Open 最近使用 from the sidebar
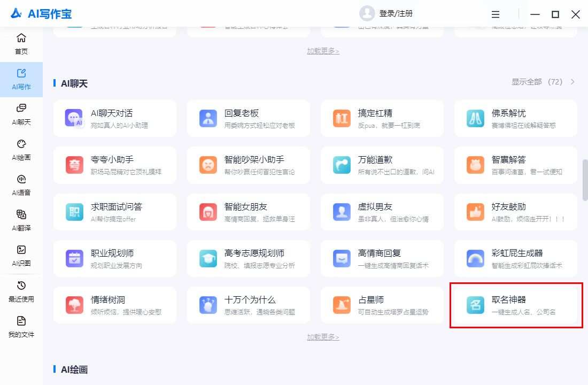The width and height of the screenshot is (588, 385). [x=21, y=291]
